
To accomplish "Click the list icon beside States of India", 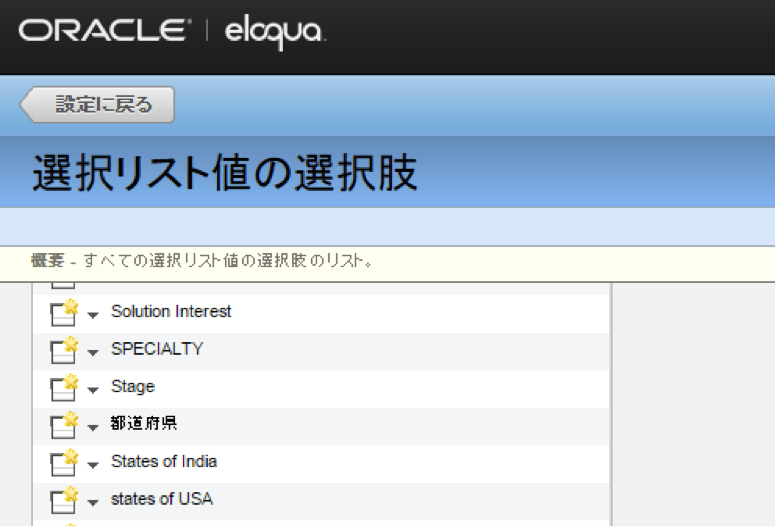I will pos(64,463).
